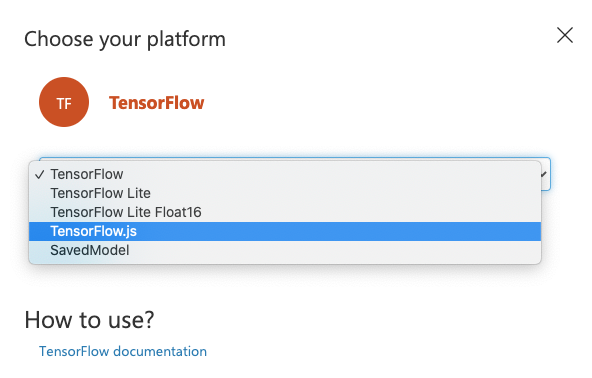Open the TensorFlow documentation link

coord(123,351)
